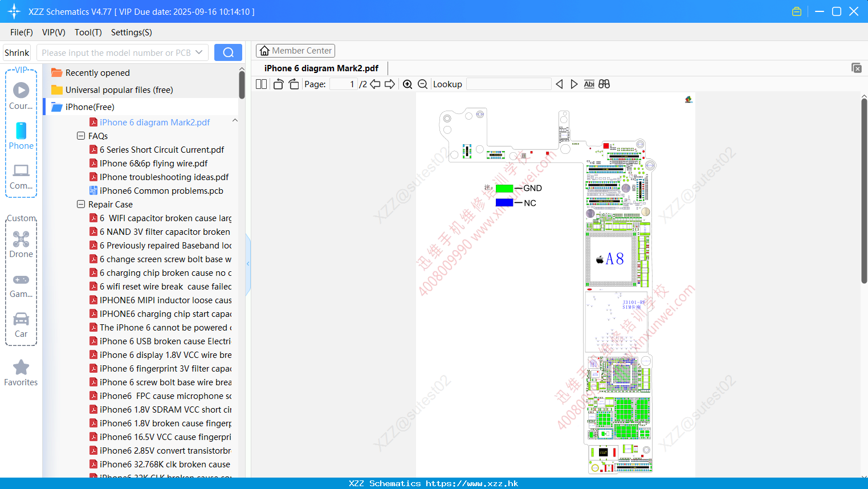Zoom in on the diagram
This screenshot has height=489, width=868.
[x=407, y=84]
